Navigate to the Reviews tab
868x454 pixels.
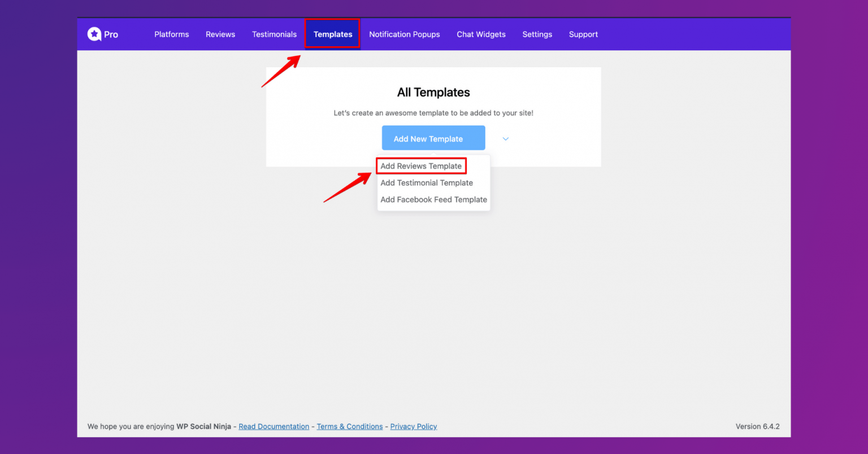point(220,34)
